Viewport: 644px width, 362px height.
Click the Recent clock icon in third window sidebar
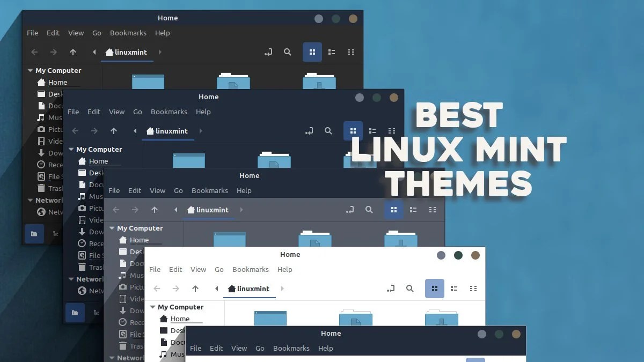(x=123, y=322)
